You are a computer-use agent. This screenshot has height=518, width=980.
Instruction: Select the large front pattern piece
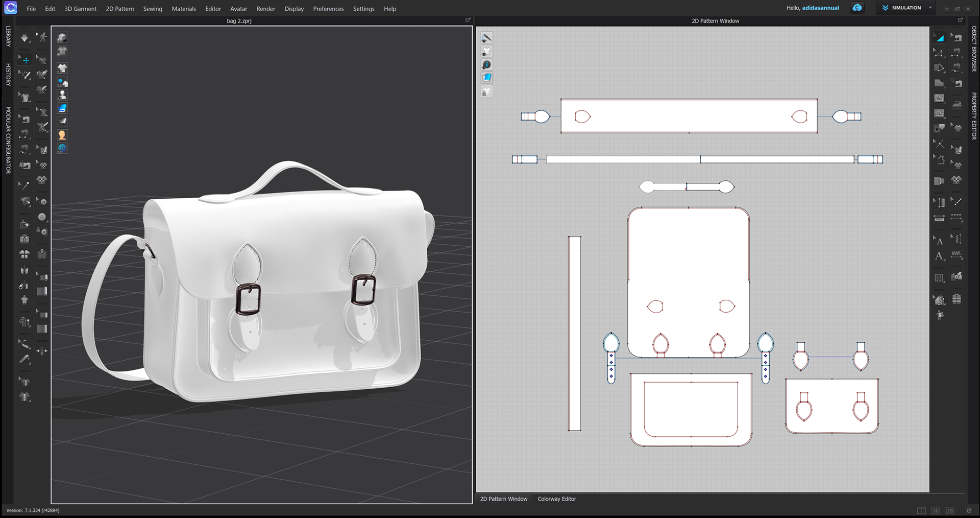[x=688, y=266]
